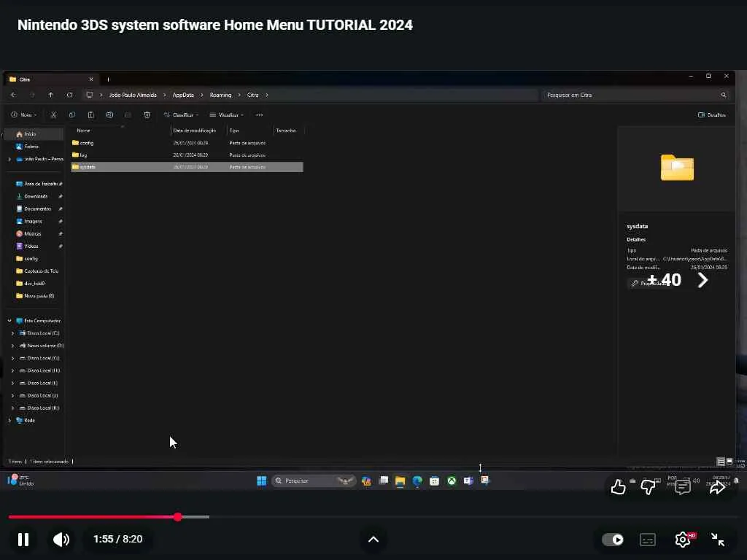Viewport: 747px width, 560px height.
Task: Click the Paste toolbar icon
Action: coord(90,114)
